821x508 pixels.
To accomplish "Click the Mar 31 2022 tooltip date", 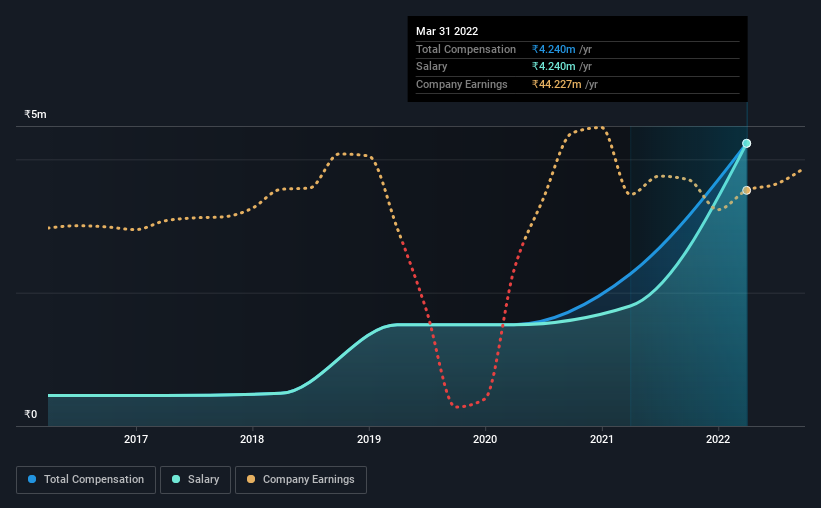I will 447,31.
